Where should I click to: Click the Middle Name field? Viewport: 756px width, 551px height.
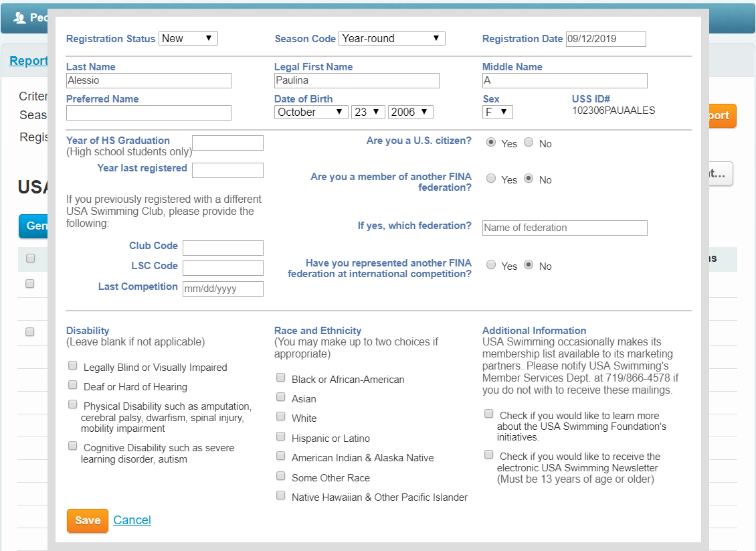[x=565, y=80]
